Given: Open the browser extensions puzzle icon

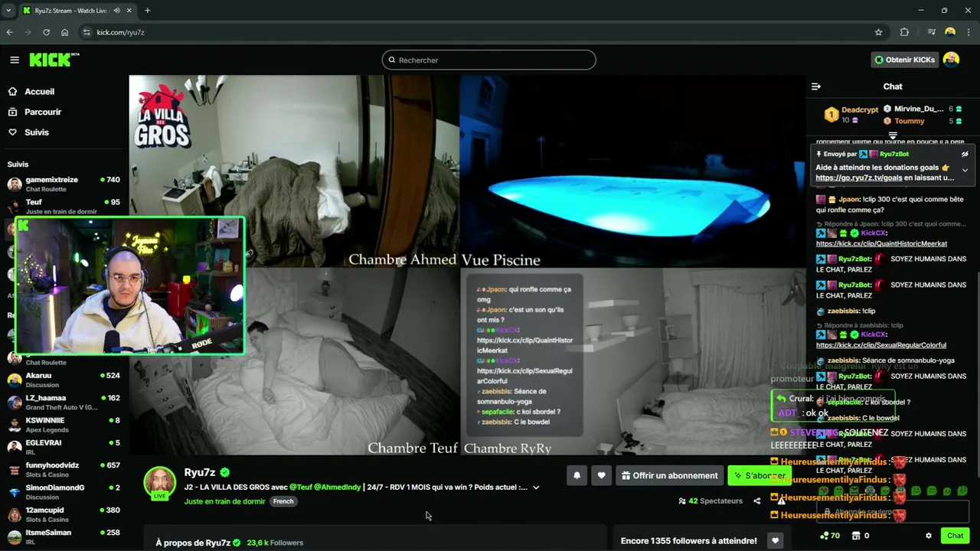Looking at the screenshot, I should [x=904, y=32].
